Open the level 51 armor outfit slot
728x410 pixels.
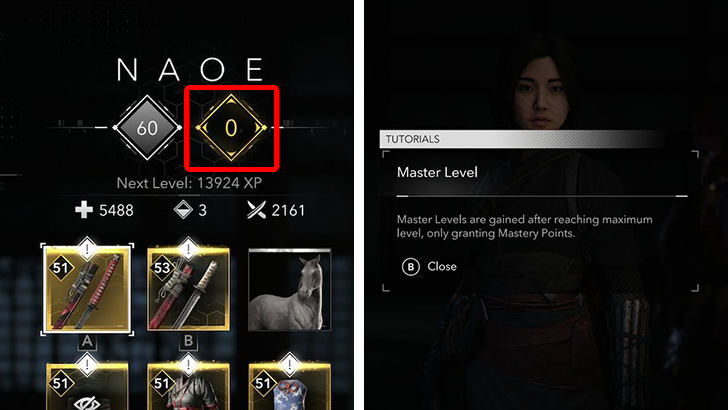click(x=188, y=387)
